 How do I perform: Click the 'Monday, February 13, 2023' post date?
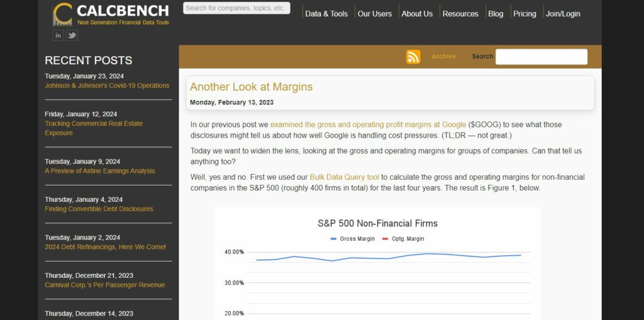pos(231,102)
